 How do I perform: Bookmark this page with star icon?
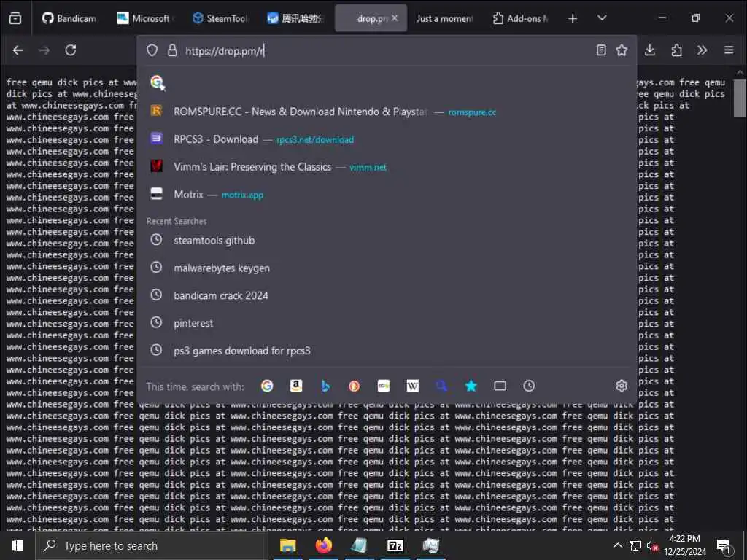622,50
